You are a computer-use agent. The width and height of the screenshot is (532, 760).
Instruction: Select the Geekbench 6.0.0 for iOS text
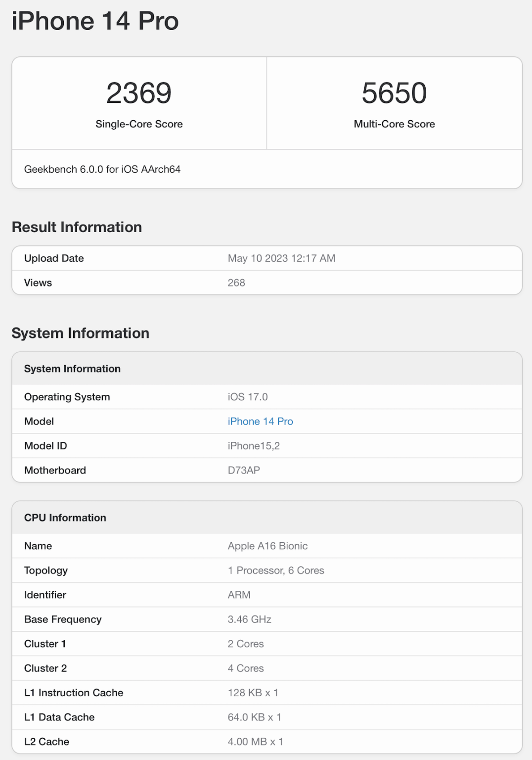coord(102,169)
